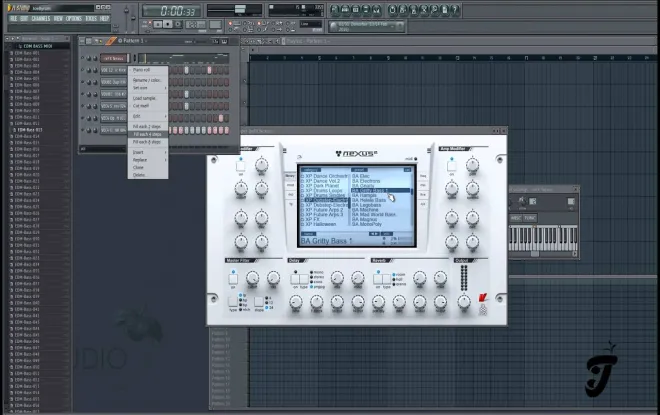Click the HTE Nexus channel button
Viewport: 660px width, 415px height.
tap(114, 58)
